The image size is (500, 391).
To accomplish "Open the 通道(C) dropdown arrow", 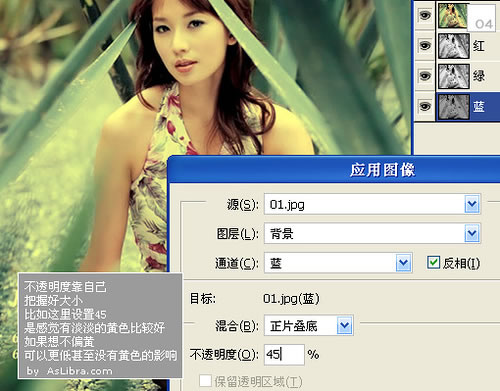I will [x=403, y=263].
